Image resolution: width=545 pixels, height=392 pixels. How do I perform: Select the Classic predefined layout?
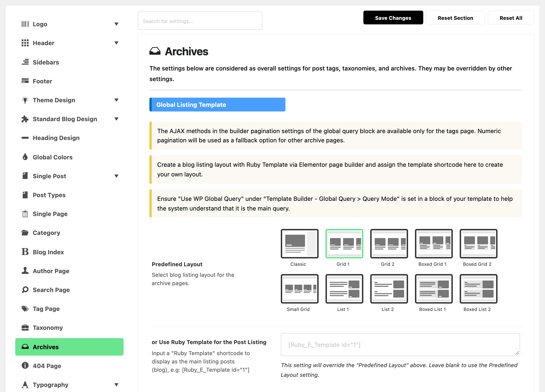(x=300, y=243)
